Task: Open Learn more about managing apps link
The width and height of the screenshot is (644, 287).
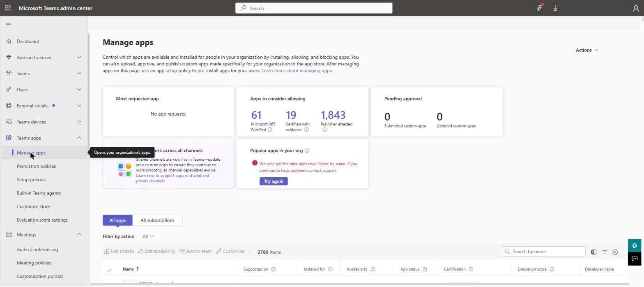Action: pos(297,71)
